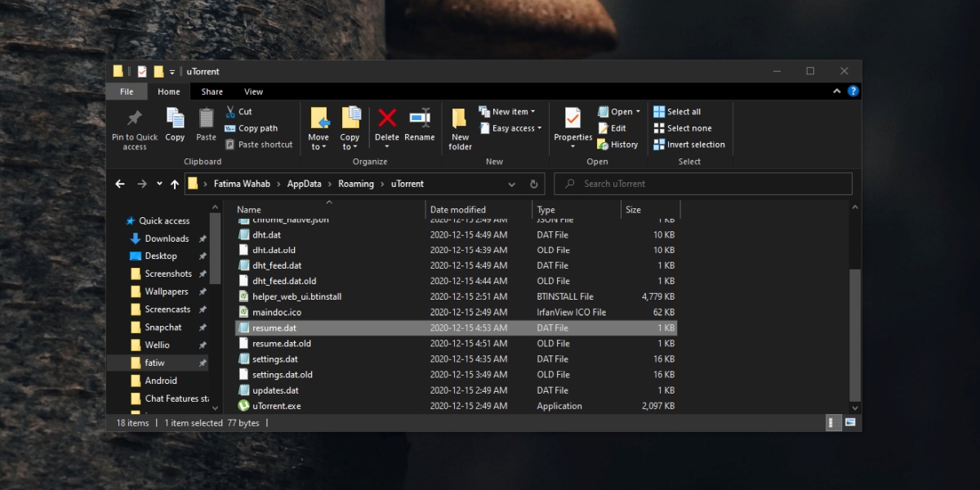The image size is (980, 490).
Task: Select the resume.dat file
Action: 457,327
